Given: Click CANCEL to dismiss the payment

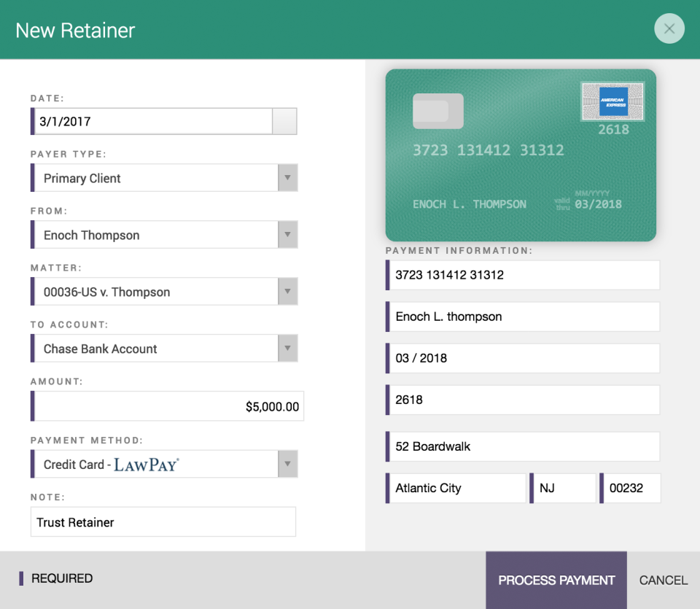Looking at the screenshot, I should pyautogui.click(x=662, y=580).
